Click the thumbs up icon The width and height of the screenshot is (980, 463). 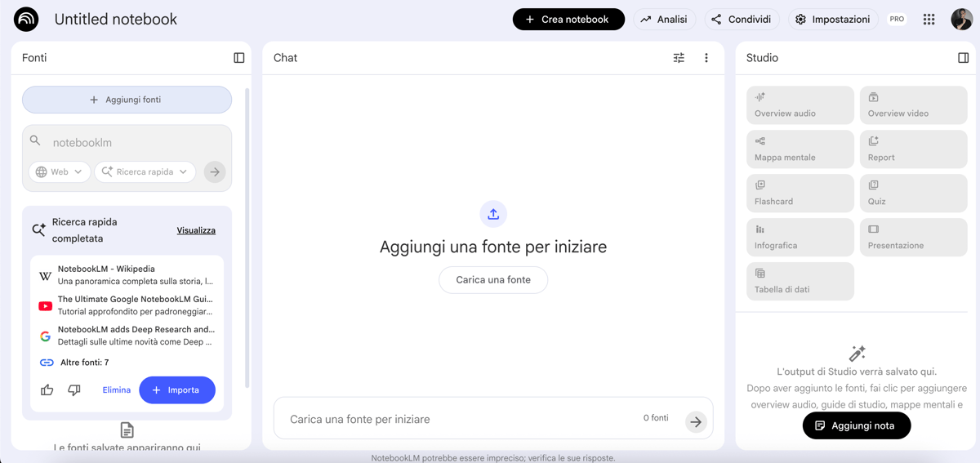[47, 390]
